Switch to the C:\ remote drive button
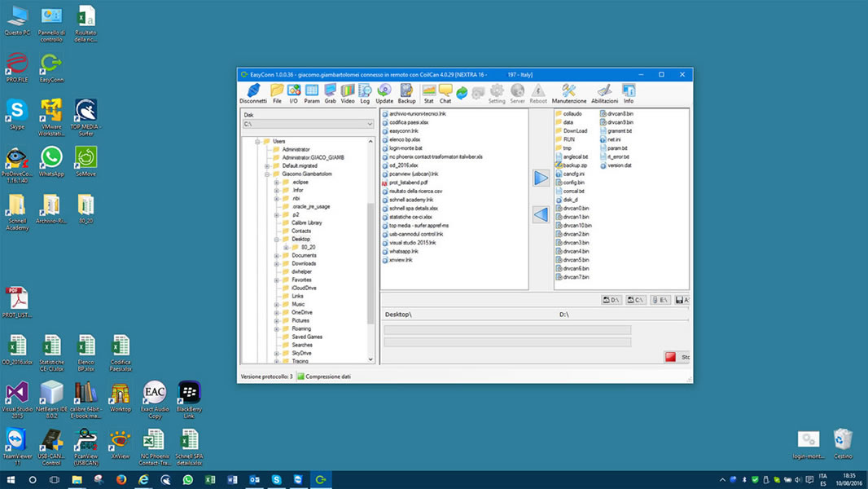868x489 pixels. point(635,300)
